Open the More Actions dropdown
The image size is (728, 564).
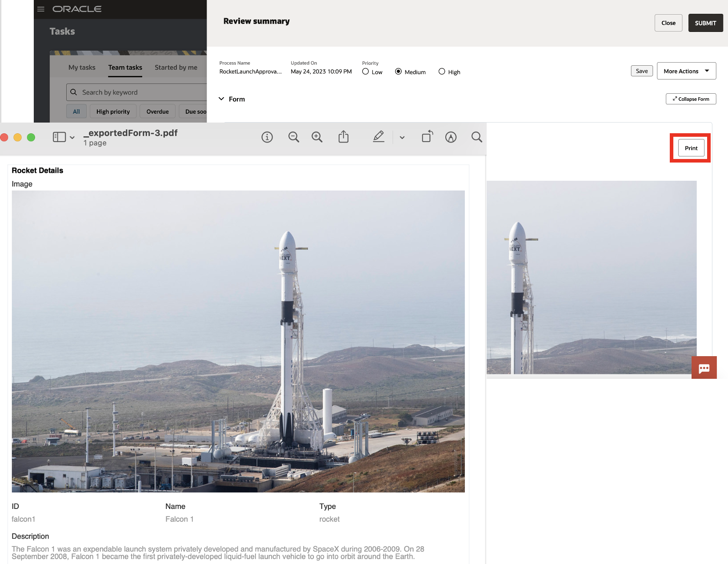point(686,71)
